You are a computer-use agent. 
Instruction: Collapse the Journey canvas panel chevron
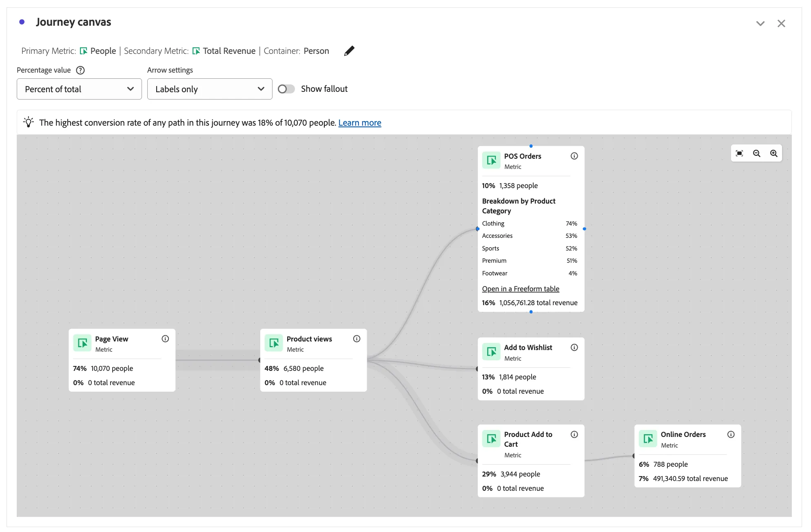[x=760, y=24]
